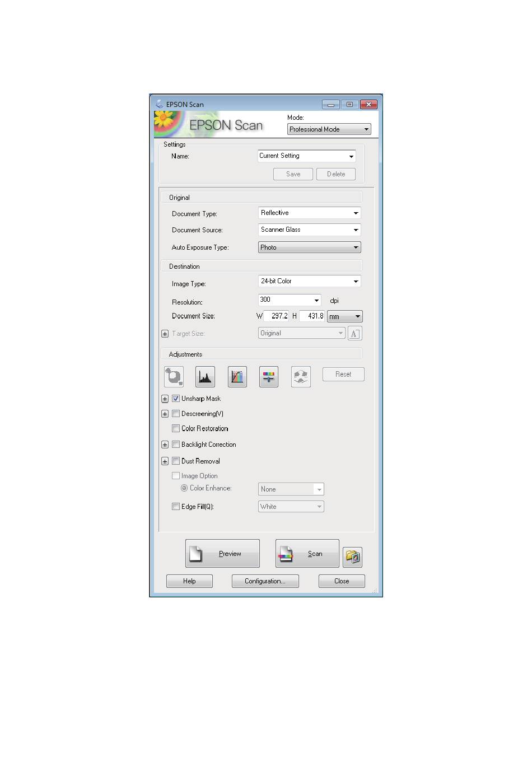The image size is (532, 767).
Task: Click the Original section header
Action: pyautogui.click(x=262, y=198)
